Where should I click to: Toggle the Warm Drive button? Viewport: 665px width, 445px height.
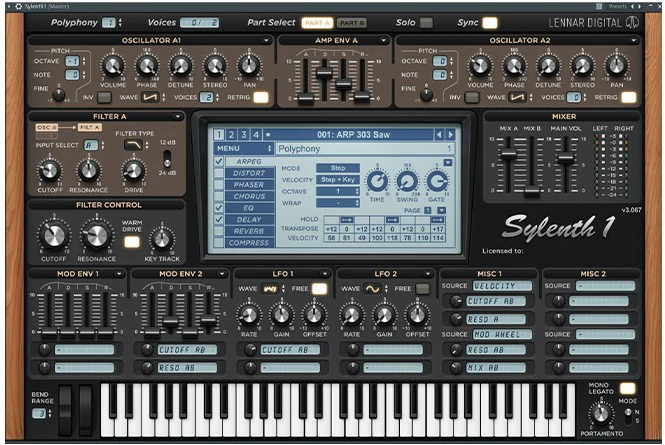[x=131, y=242]
